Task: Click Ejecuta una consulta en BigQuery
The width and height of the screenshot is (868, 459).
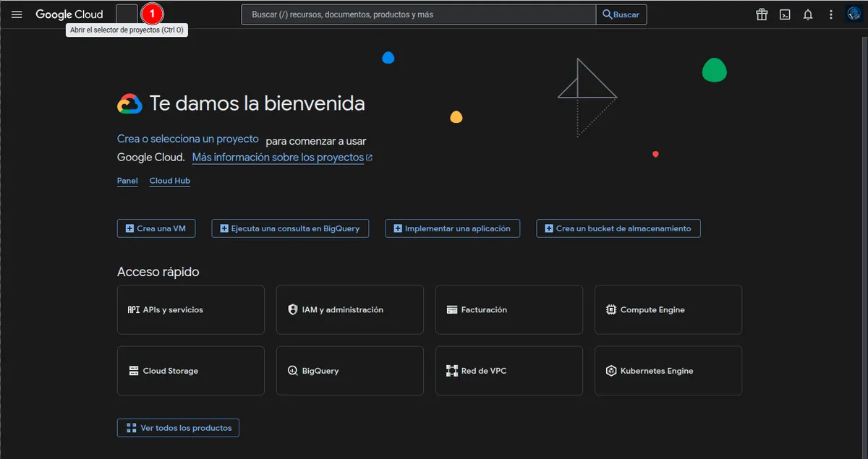Action: pyautogui.click(x=291, y=228)
